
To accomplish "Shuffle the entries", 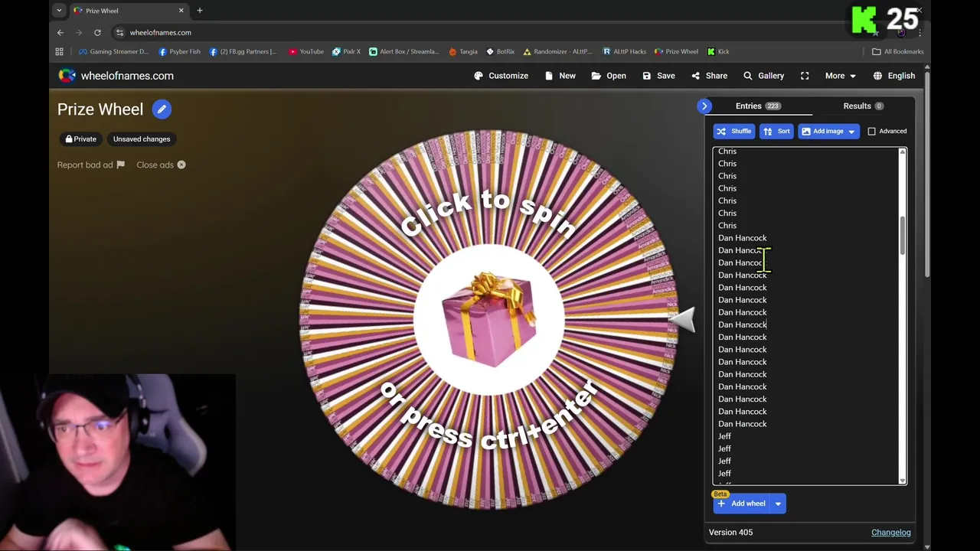I will pos(733,132).
